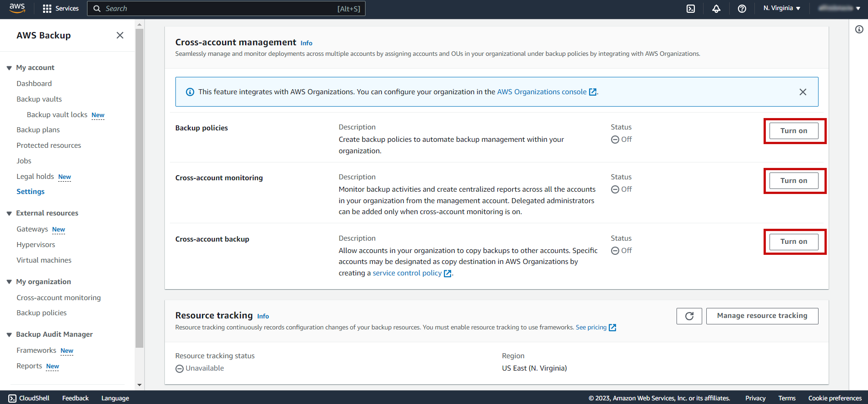
Task: Click the external link icon next to service control policy
Action: pyautogui.click(x=448, y=274)
